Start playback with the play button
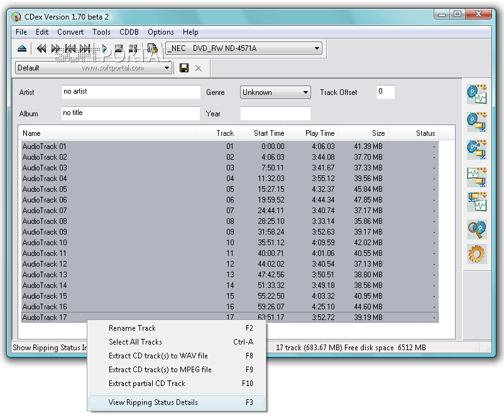Screen dimensions: 504x420 (104, 48)
